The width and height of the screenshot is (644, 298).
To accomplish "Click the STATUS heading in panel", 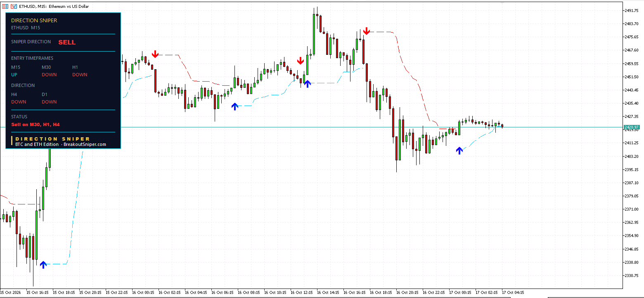I will click(x=19, y=117).
